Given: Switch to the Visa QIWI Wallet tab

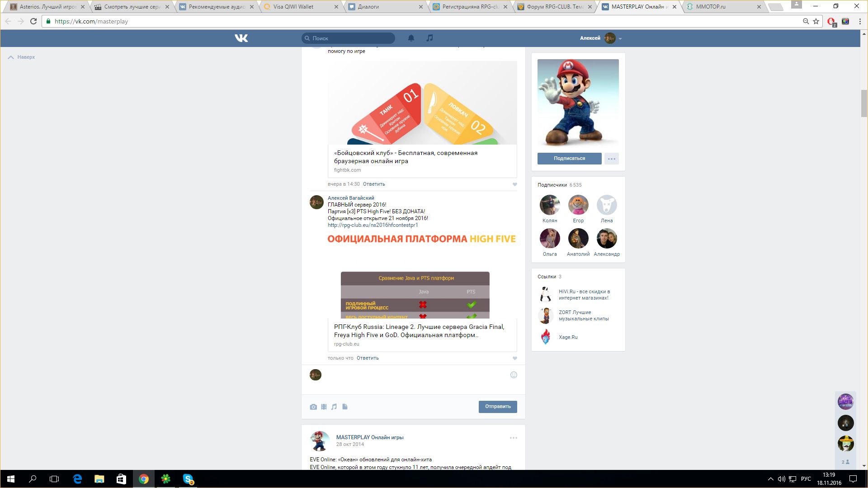Looking at the screenshot, I should pyautogui.click(x=301, y=7).
